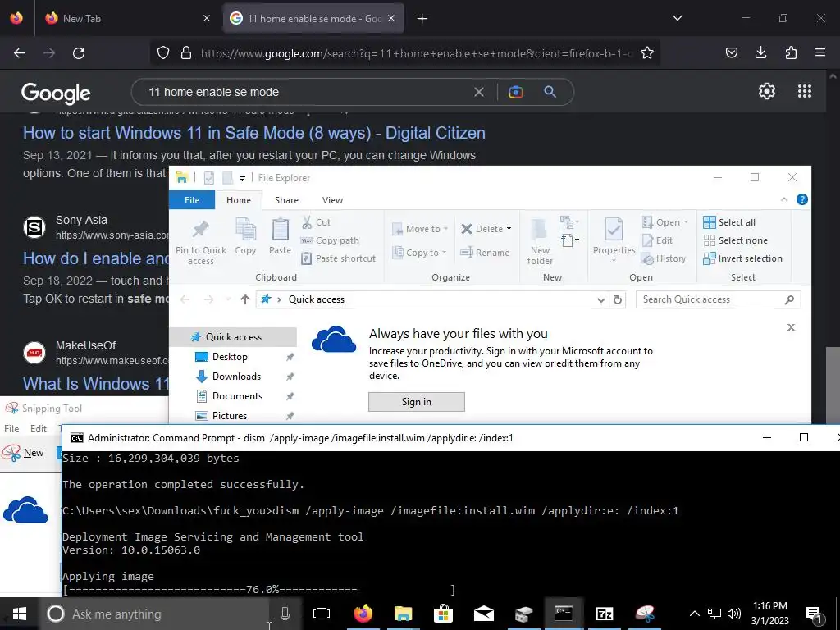This screenshot has height=630, width=840.
Task: Click Pin to Quick access in File Explorer
Action: [x=201, y=243]
